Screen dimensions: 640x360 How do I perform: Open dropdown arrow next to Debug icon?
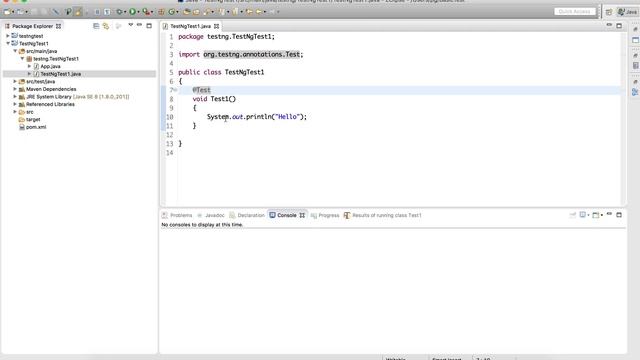tap(125, 12)
